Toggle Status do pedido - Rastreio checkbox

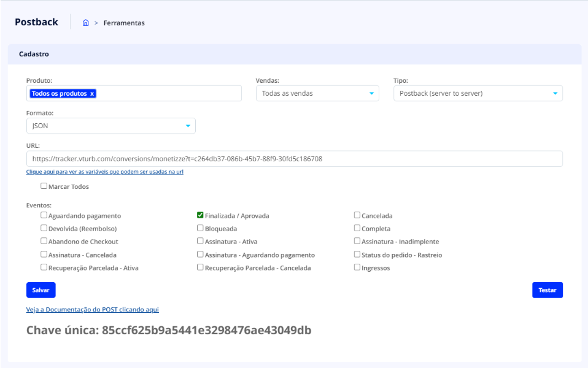point(357,255)
